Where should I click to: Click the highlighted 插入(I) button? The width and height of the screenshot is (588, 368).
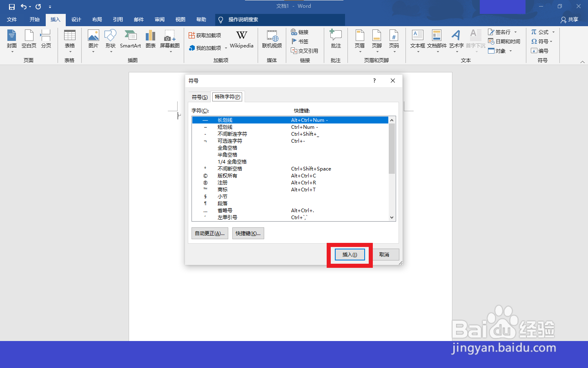[x=350, y=254]
